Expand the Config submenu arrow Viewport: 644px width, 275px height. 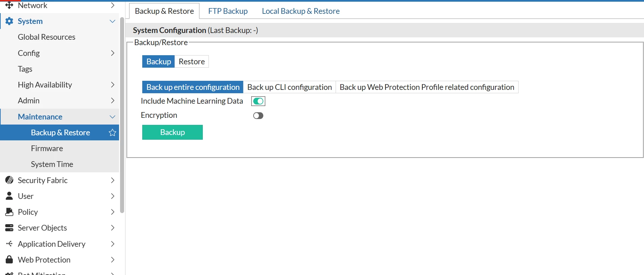(x=113, y=53)
